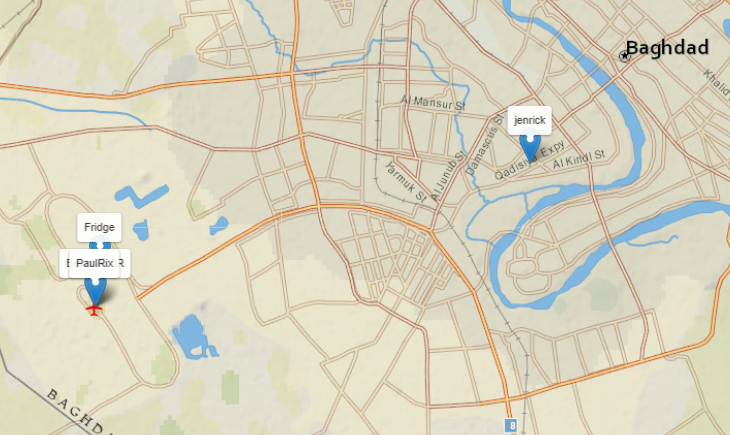Click the Al Mansur St label

coord(433,102)
